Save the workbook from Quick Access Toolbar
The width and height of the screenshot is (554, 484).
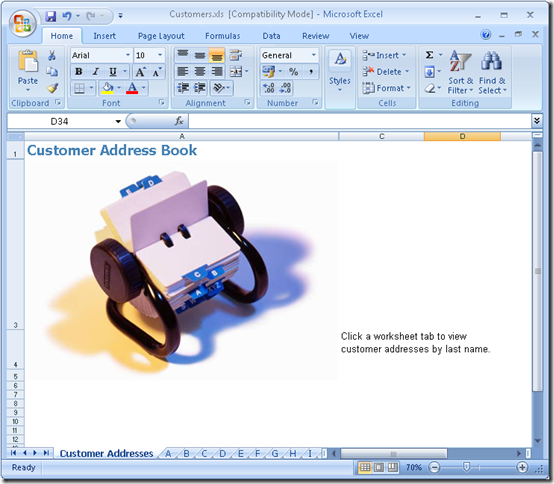pos(51,16)
